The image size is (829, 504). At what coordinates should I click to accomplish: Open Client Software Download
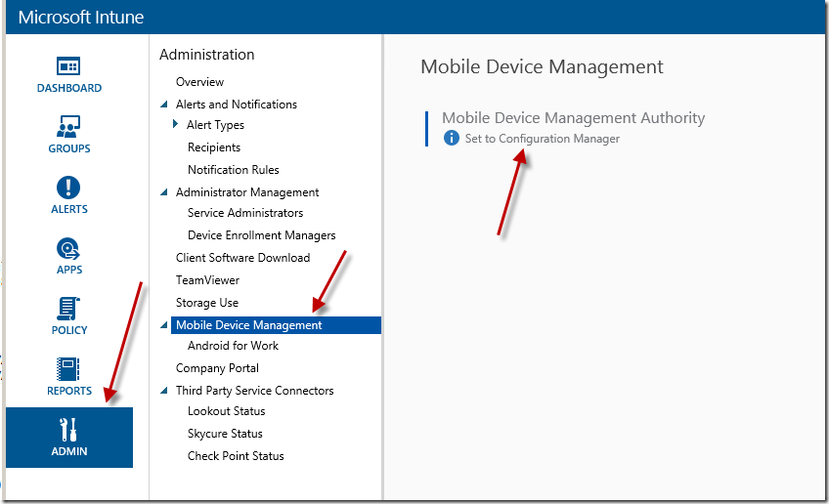[242, 258]
